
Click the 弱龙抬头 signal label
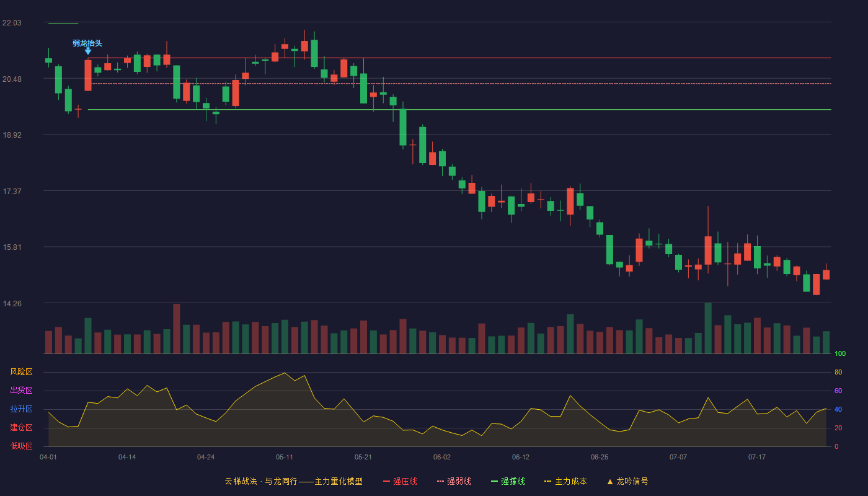[x=87, y=43]
